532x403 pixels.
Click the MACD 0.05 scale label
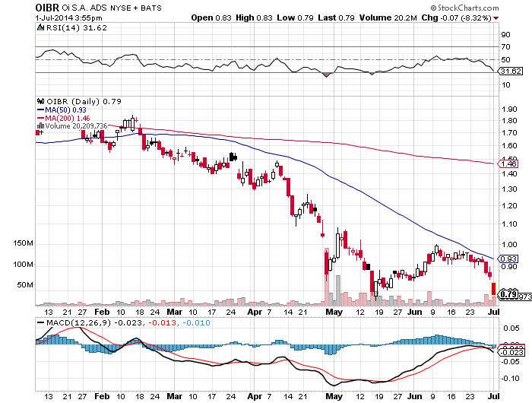pyautogui.click(x=511, y=328)
